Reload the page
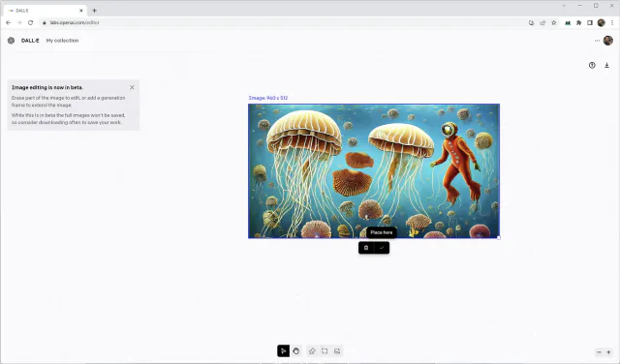Screen dimensions: 620x364 coord(30,22)
